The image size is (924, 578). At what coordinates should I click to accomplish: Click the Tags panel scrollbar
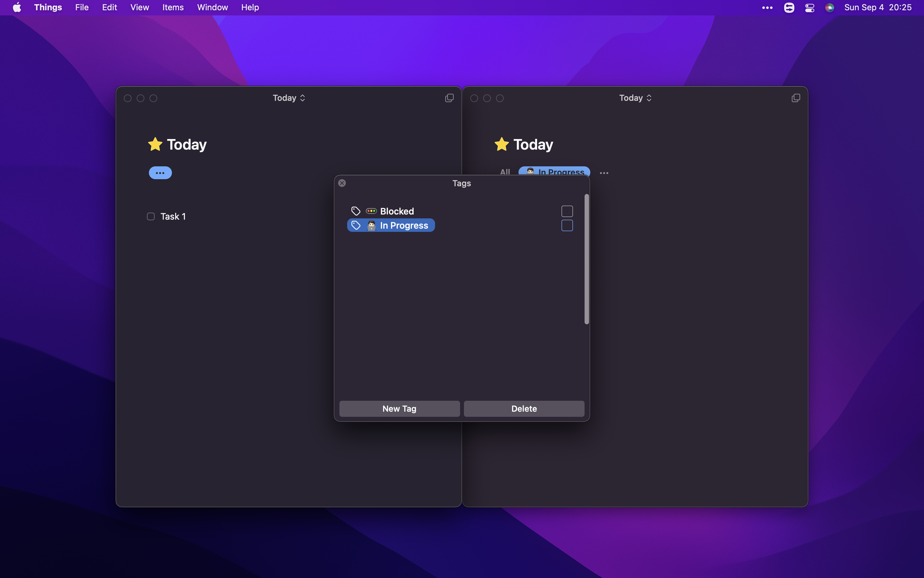click(586, 259)
